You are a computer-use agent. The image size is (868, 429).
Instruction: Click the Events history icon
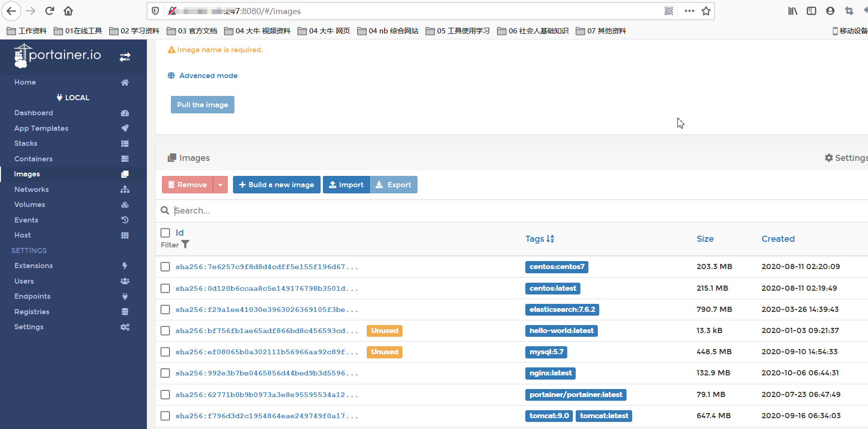coord(125,220)
